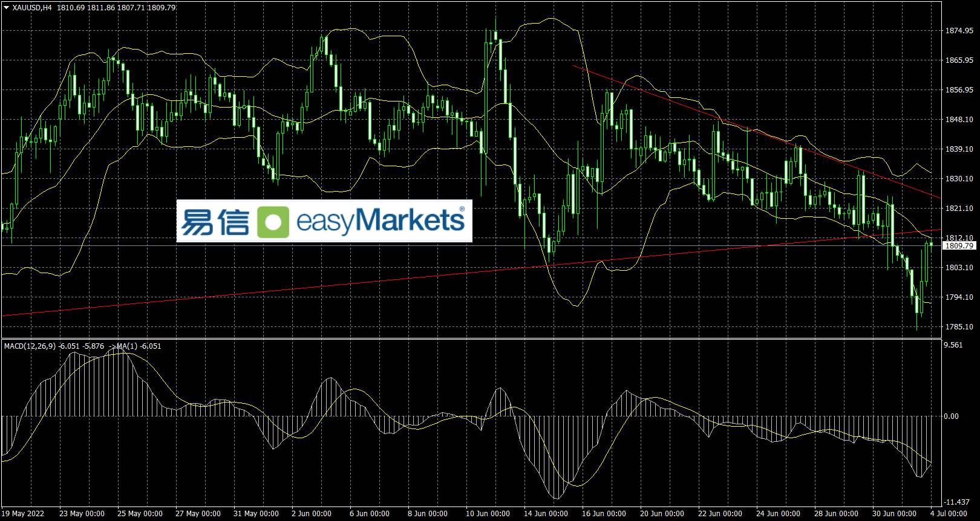Viewport: 980px width, 521px height.
Task: Click the 28 Jun 00:00 time label
Action: [x=836, y=514]
